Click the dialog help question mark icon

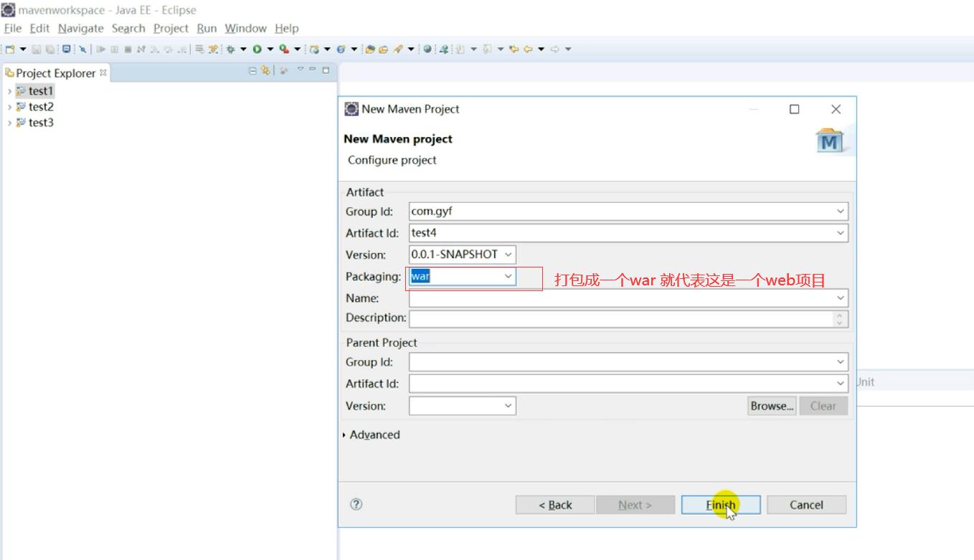click(356, 504)
